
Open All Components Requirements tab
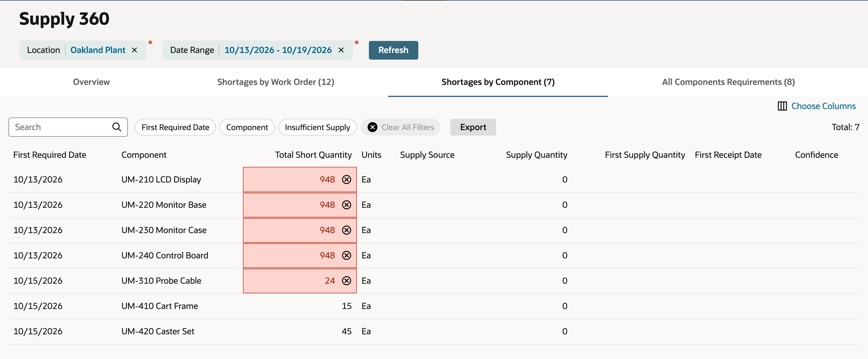coord(728,82)
